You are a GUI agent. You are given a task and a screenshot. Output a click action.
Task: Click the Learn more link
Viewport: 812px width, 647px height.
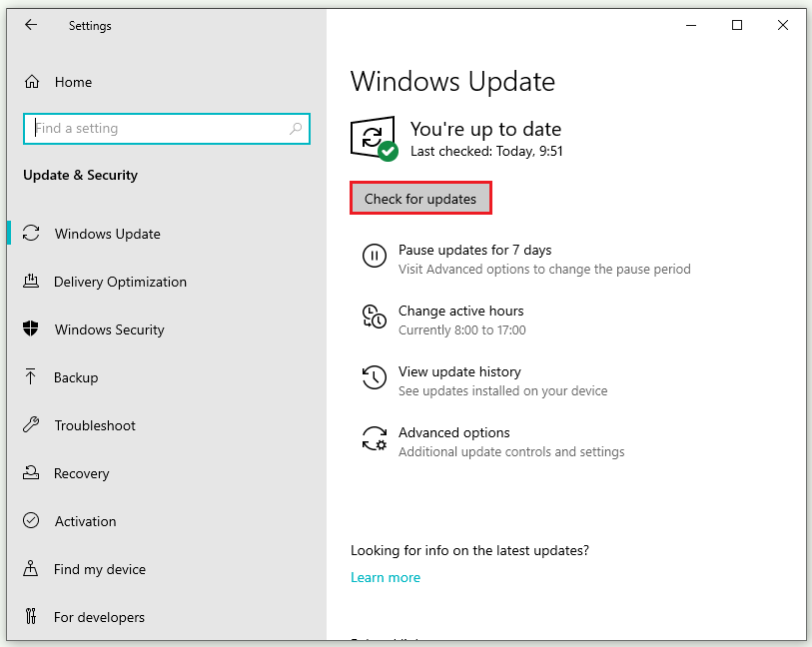click(386, 577)
